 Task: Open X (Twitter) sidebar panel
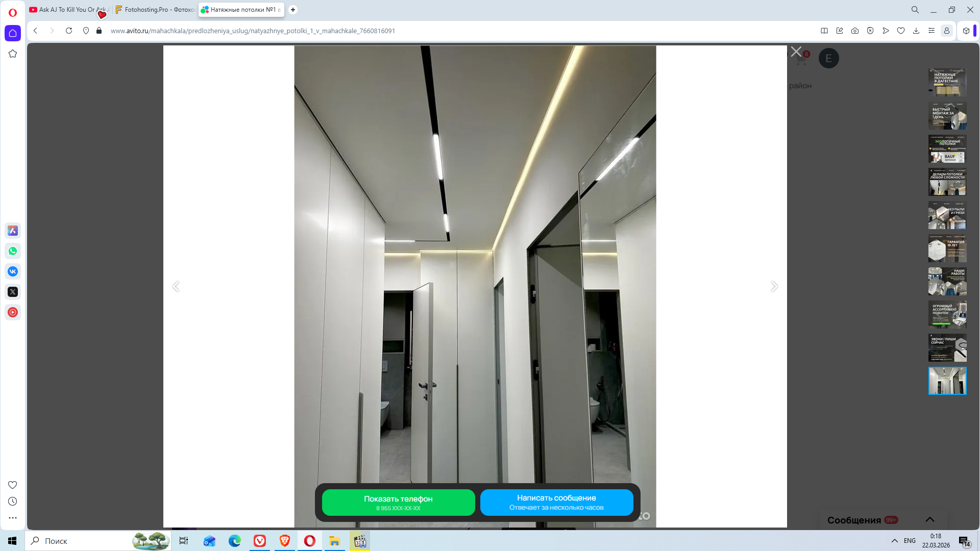(13, 292)
